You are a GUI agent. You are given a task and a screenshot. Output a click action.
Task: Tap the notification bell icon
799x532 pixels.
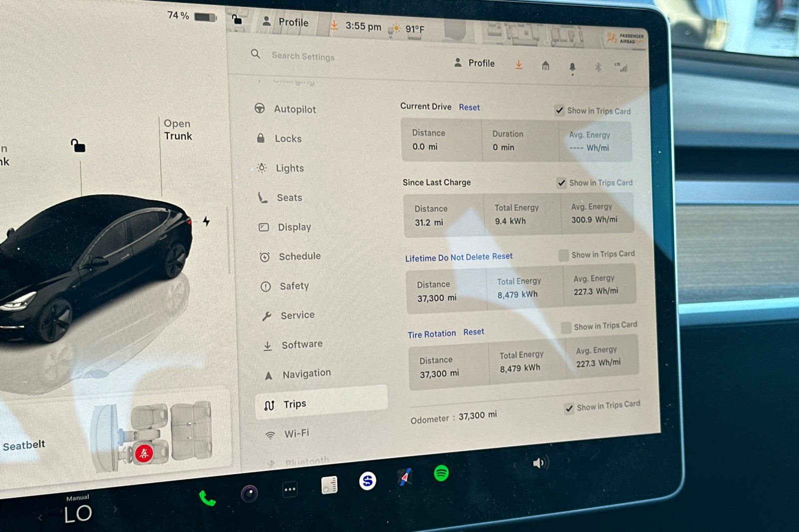pos(572,66)
